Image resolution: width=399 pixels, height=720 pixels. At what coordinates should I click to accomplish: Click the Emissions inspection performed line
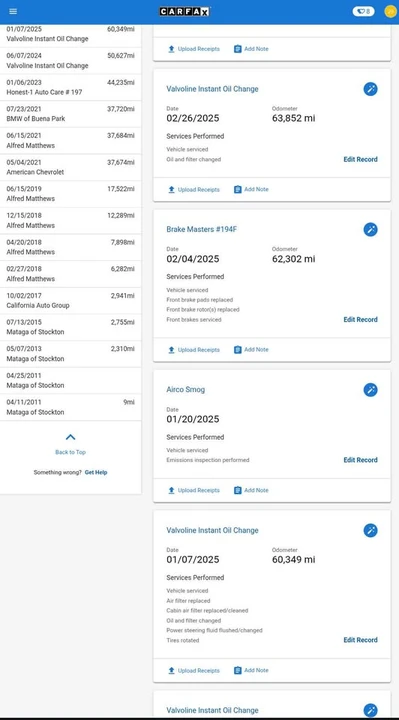[x=208, y=460]
